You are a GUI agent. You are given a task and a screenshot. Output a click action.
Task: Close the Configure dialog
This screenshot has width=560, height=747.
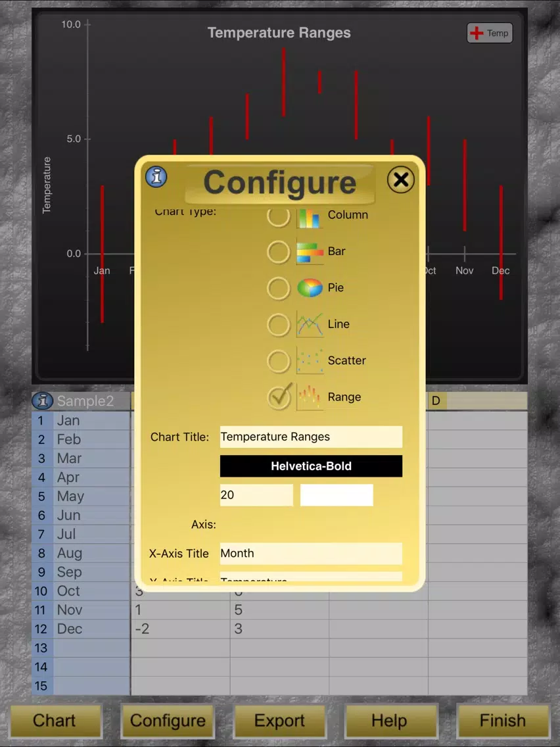[x=400, y=180]
